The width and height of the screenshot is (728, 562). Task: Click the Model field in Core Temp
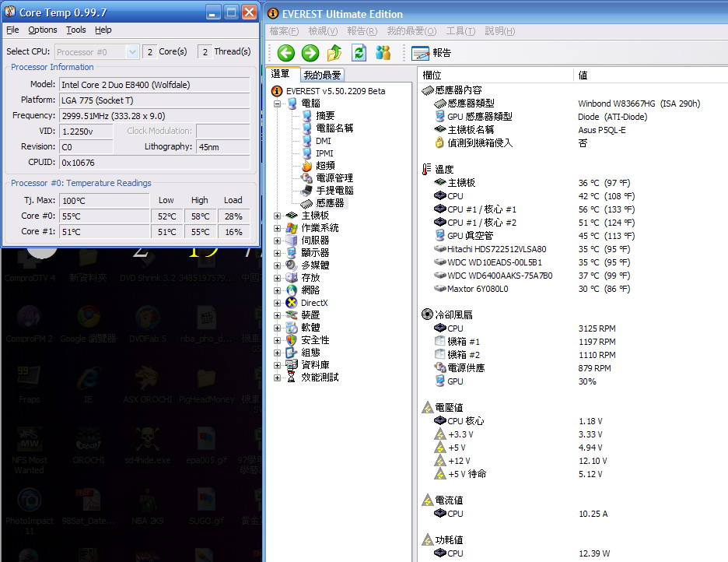click(x=155, y=85)
